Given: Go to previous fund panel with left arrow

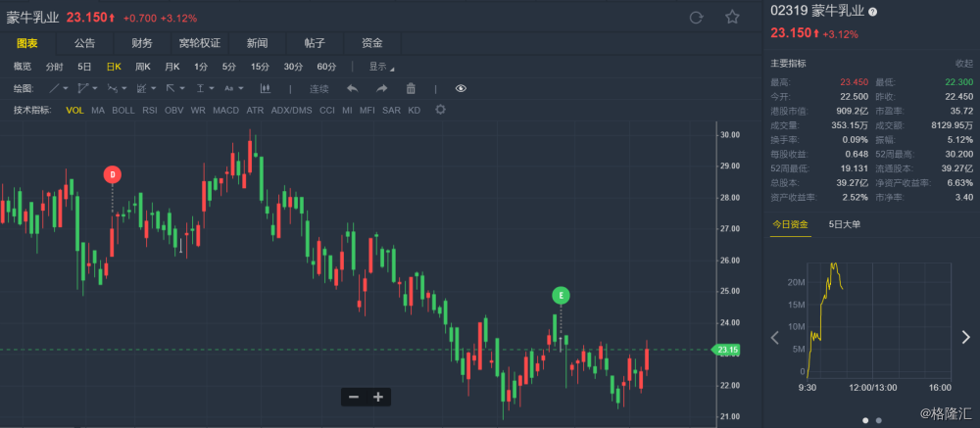Looking at the screenshot, I should point(775,337).
